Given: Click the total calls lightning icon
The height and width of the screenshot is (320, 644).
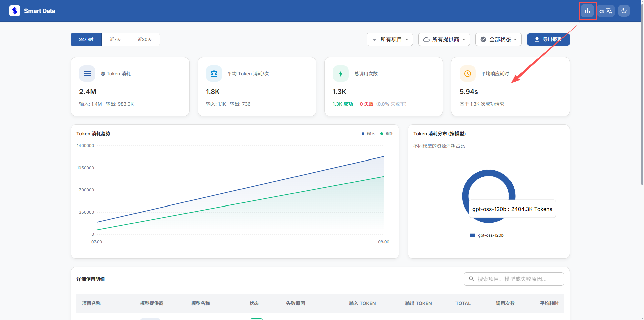Looking at the screenshot, I should point(341,74).
